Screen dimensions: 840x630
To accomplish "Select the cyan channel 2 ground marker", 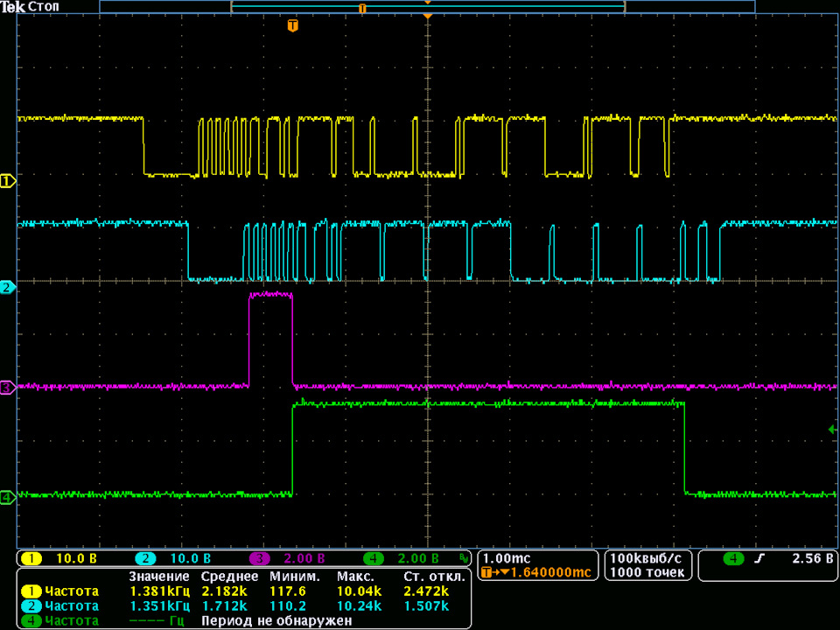I will [x=8, y=287].
